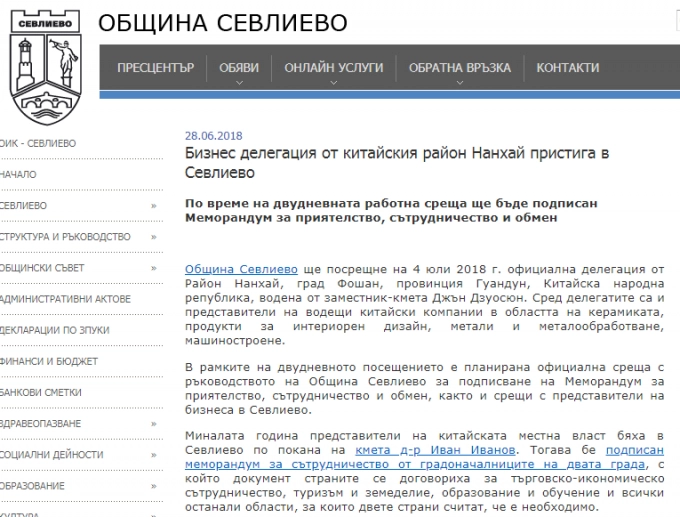Expand the ОБЩИНСКИ СЪВЕТ sidebar arrow

tap(153, 268)
